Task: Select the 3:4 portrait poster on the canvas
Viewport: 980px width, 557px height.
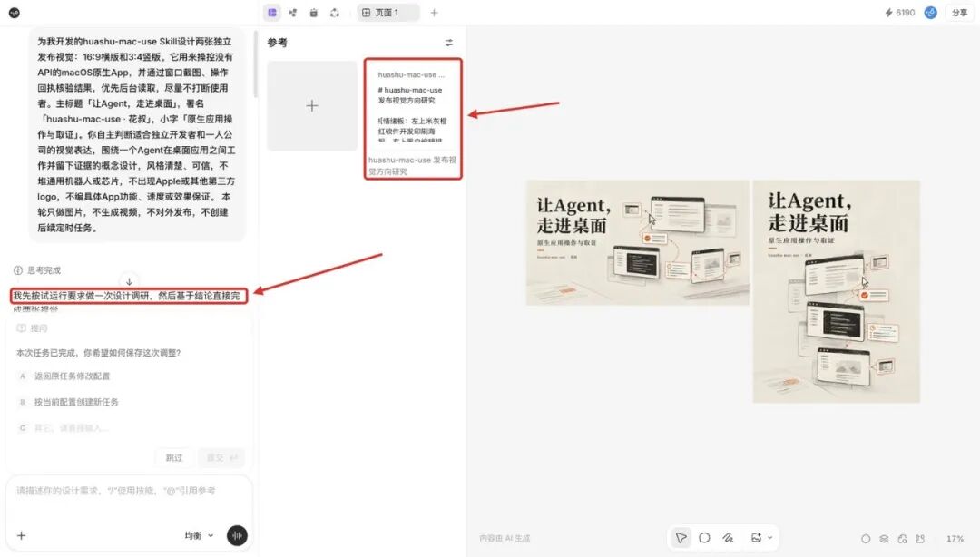Action: click(x=837, y=291)
